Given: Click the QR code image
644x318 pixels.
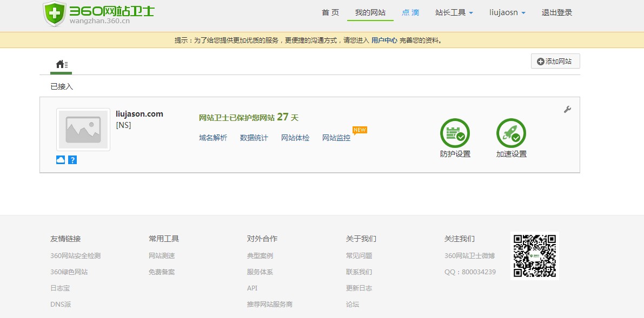Looking at the screenshot, I should coord(534,255).
